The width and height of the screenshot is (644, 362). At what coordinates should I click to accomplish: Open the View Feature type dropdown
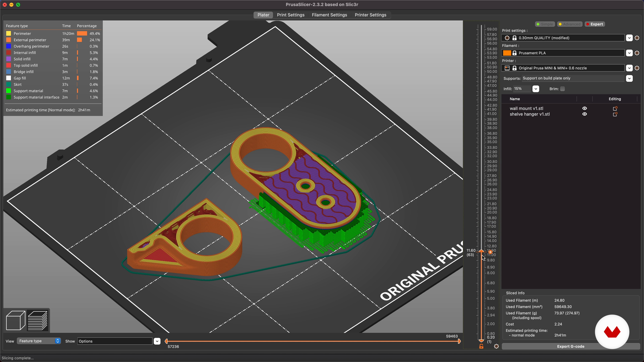(39, 341)
